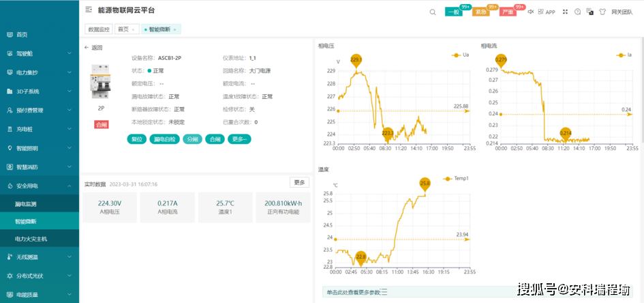Click the 分闸 open-breaker button

(192, 139)
